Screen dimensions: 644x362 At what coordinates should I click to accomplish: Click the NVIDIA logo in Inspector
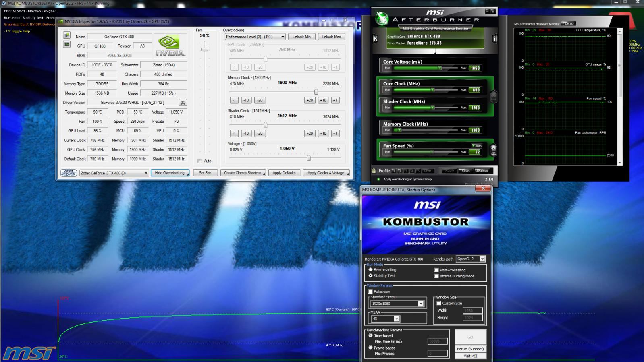(x=171, y=46)
